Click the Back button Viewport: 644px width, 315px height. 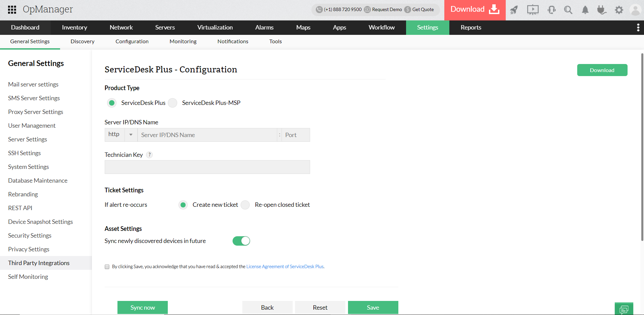pos(267,308)
